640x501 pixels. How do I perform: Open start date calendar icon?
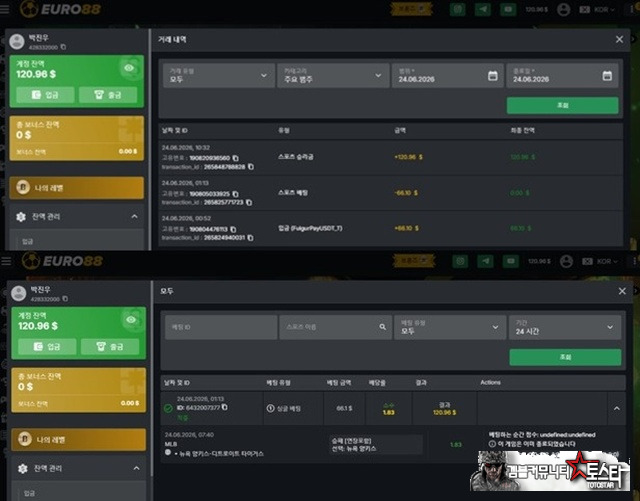(493, 76)
